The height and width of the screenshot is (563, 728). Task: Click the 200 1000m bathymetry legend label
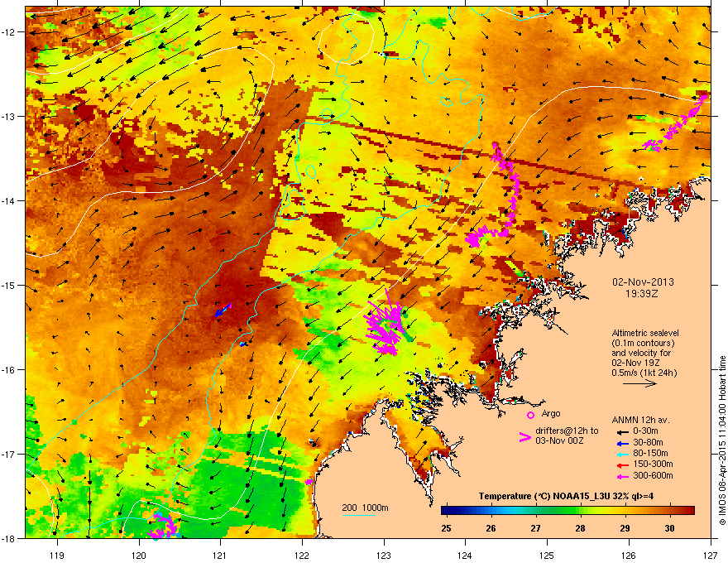365,508
